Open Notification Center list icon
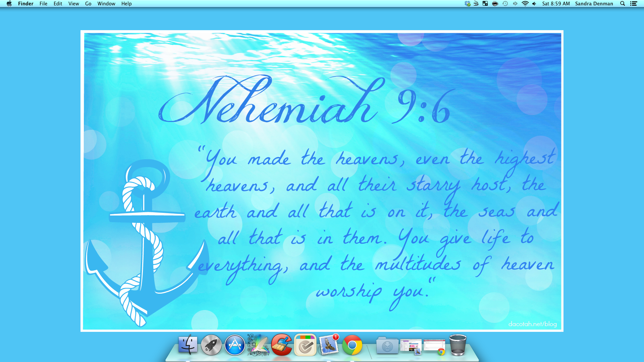Screen dimensions: 644x362 coord(634,4)
